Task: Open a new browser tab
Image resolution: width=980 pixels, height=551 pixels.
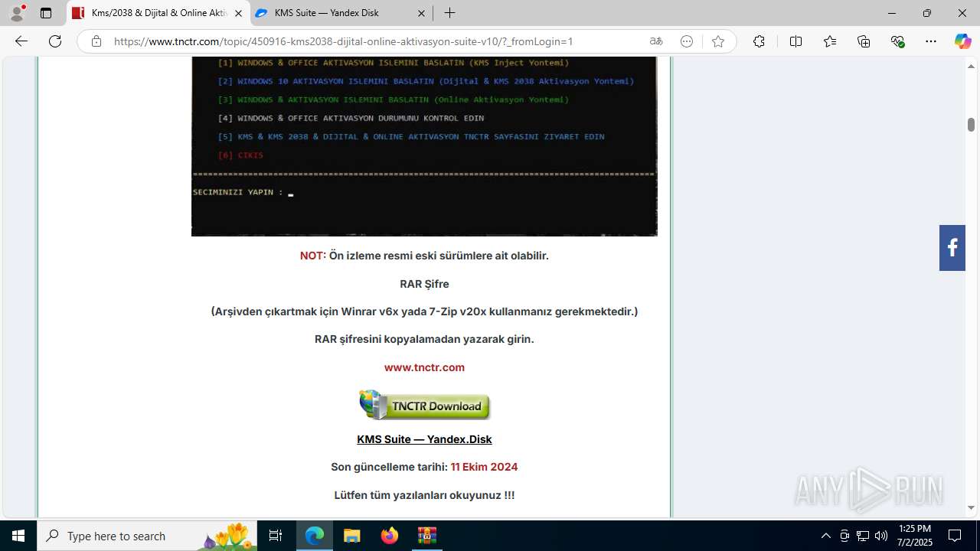Action: pos(450,13)
